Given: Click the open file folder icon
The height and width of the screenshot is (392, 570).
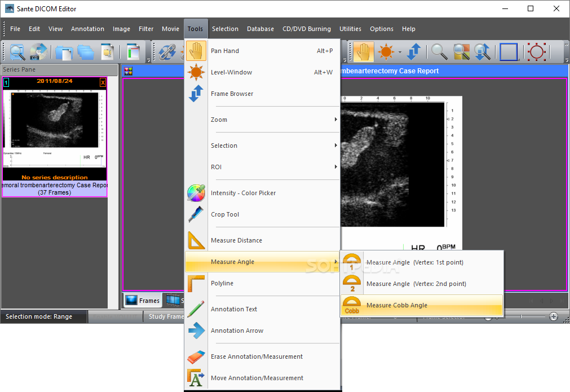Looking at the screenshot, I should coord(64,52).
